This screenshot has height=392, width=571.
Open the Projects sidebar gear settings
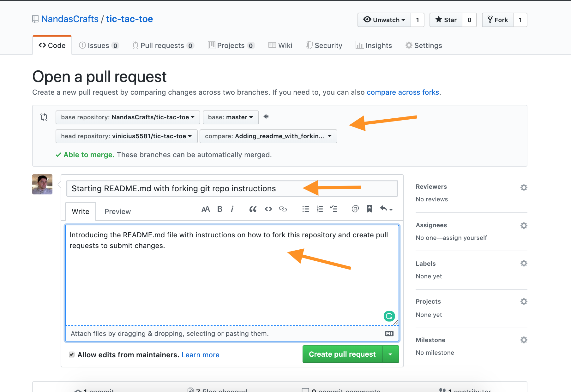tap(524, 301)
